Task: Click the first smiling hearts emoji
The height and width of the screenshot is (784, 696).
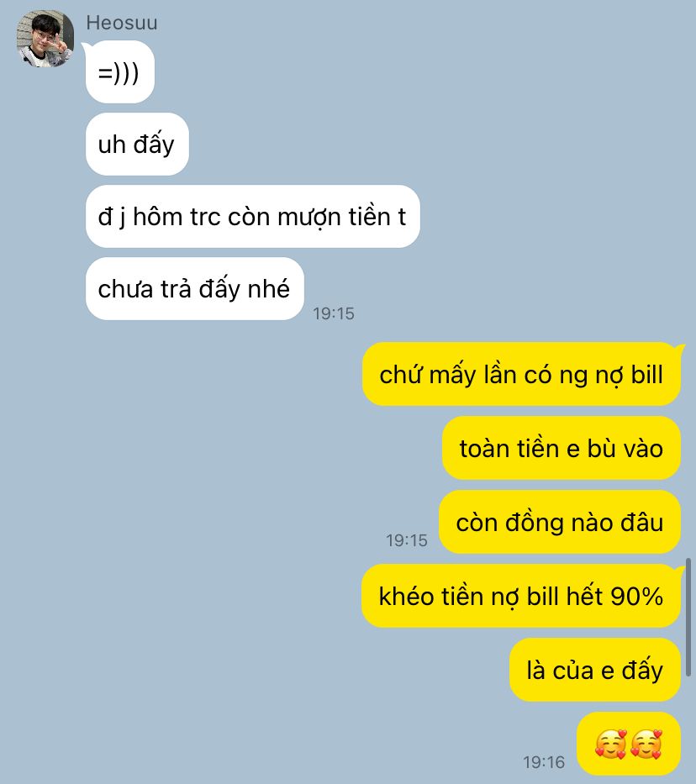Action: (611, 744)
